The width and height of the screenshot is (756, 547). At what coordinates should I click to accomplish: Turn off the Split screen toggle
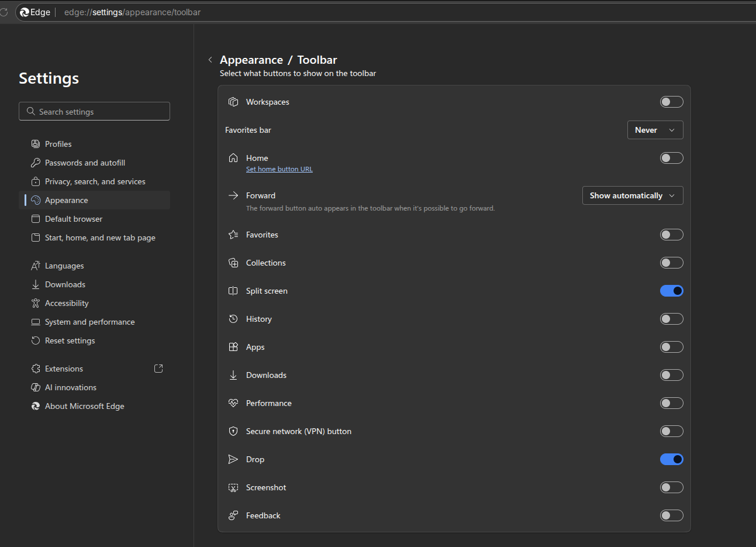click(671, 291)
